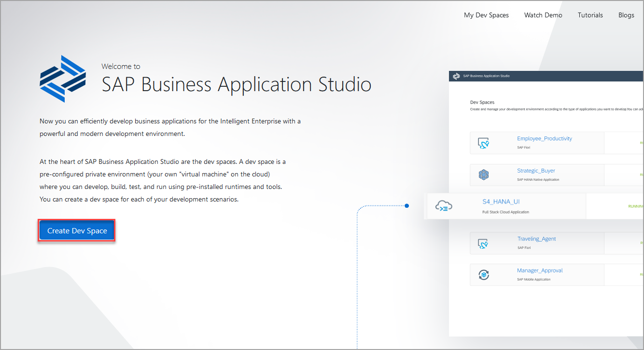This screenshot has width=644, height=350.
Task: Click the 'Welcome to' text above title
Action: coord(121,67)
